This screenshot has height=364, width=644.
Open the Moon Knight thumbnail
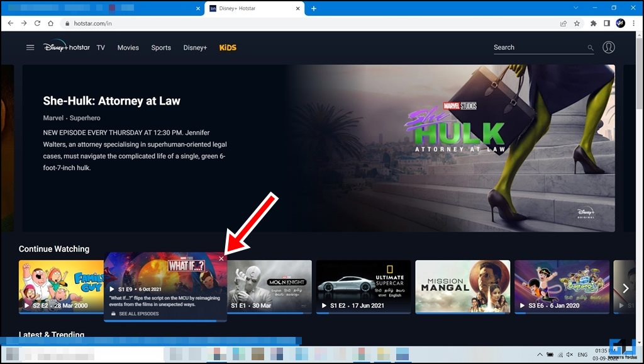click(x=269, y=287)
